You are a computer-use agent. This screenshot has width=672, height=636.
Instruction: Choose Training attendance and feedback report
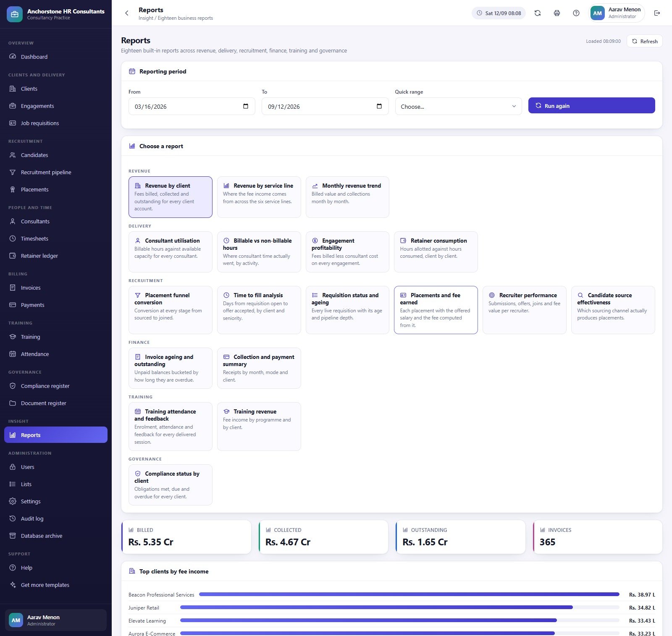[x=170, y=427]
